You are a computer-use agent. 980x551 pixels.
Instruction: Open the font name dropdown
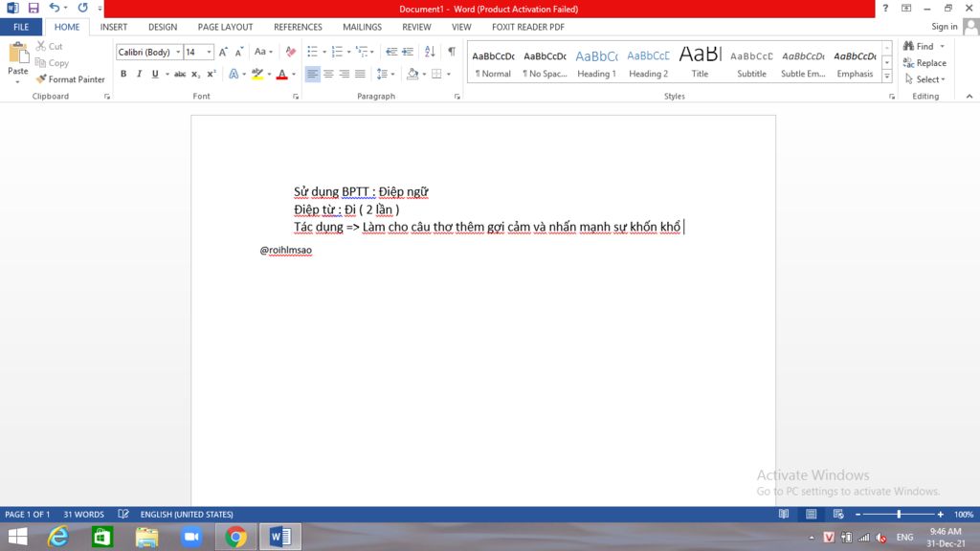pyautogui.click(x=178, y=52)
